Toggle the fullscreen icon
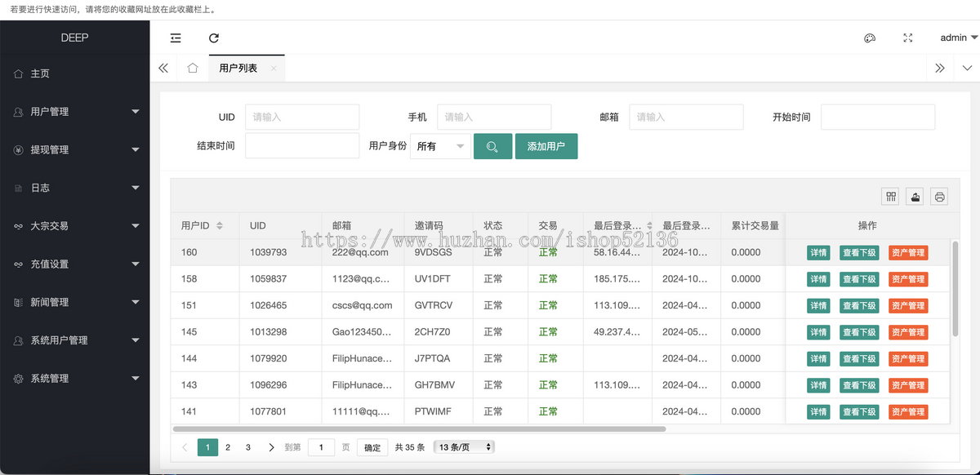Image resolution: width=980 pixels, height=475 pixels. pos(907,38)
